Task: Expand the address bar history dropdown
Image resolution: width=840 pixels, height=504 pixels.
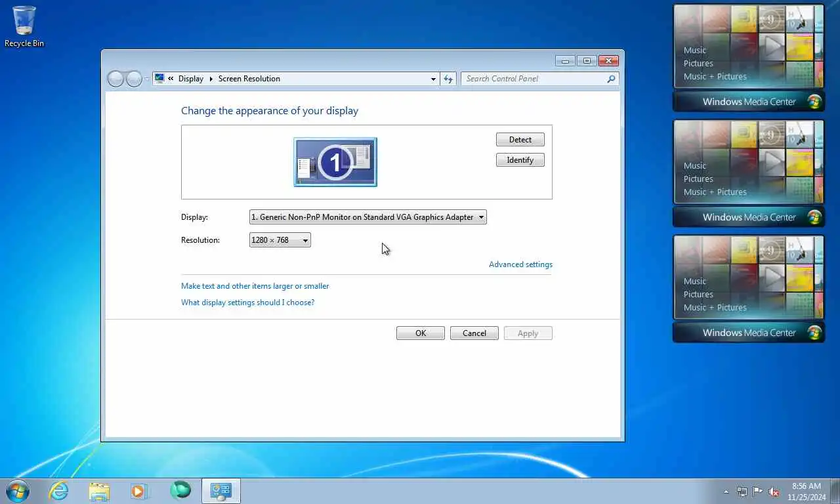Action: [433, 79]
